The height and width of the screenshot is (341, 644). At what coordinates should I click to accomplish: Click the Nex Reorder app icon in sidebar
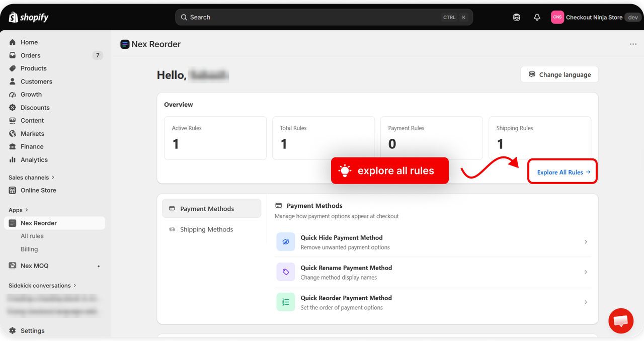tap(13, 223)
